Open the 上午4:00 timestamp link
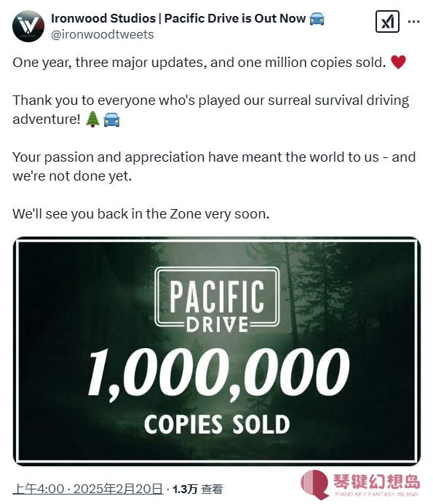This screenshot has width=433, height=504. (39, 489)
